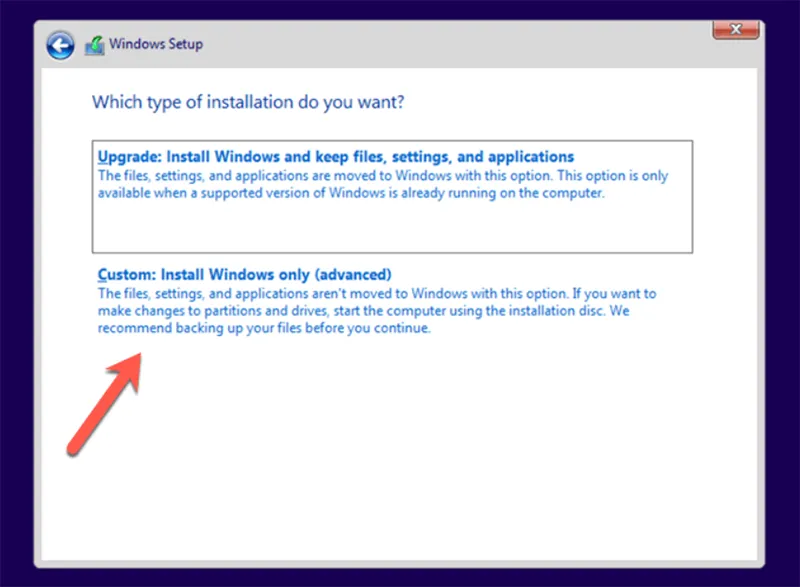Click the 'Windows Setup' title text
Image resolution: width=800 pixels, height=587 pixels.
(156, 44)
